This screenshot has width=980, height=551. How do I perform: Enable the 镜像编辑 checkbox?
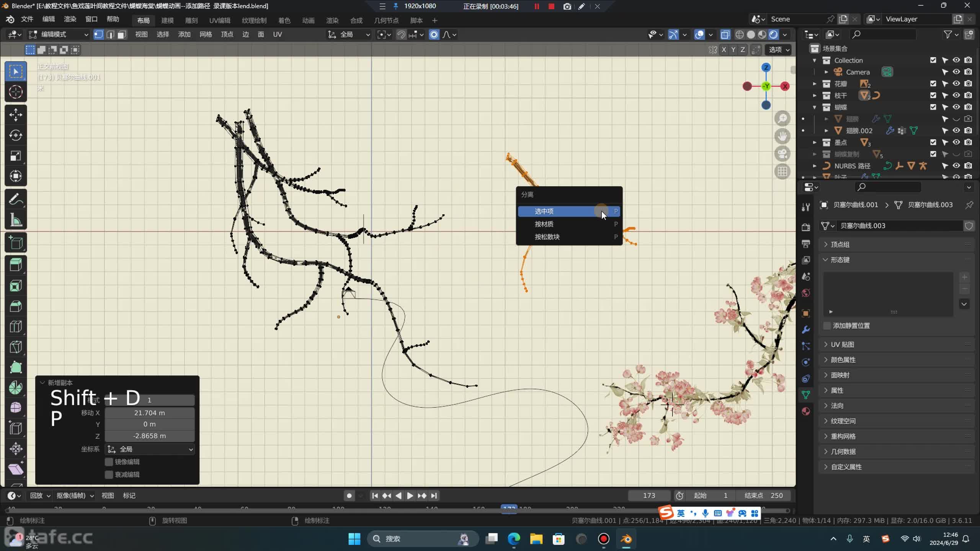[x=109, y=462]
